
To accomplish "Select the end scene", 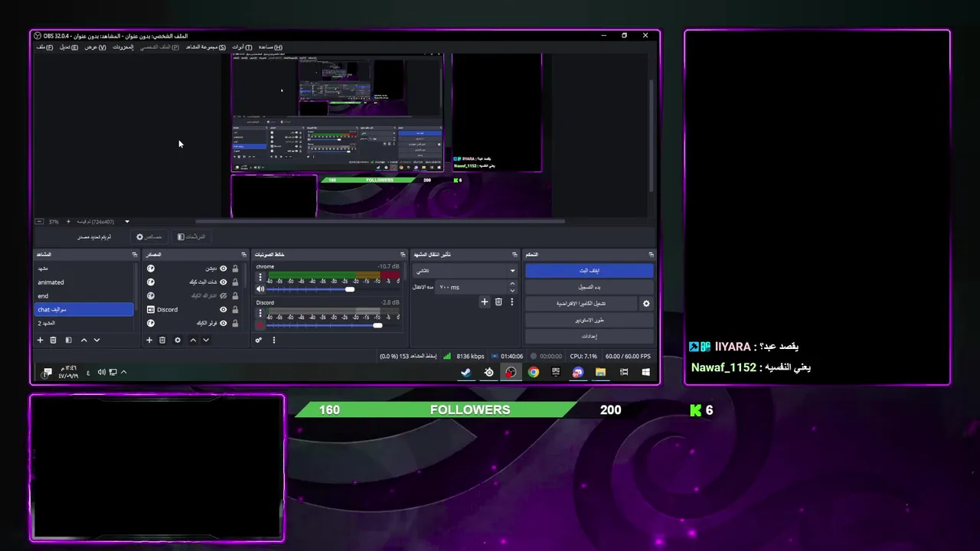I will pos(84,296).
